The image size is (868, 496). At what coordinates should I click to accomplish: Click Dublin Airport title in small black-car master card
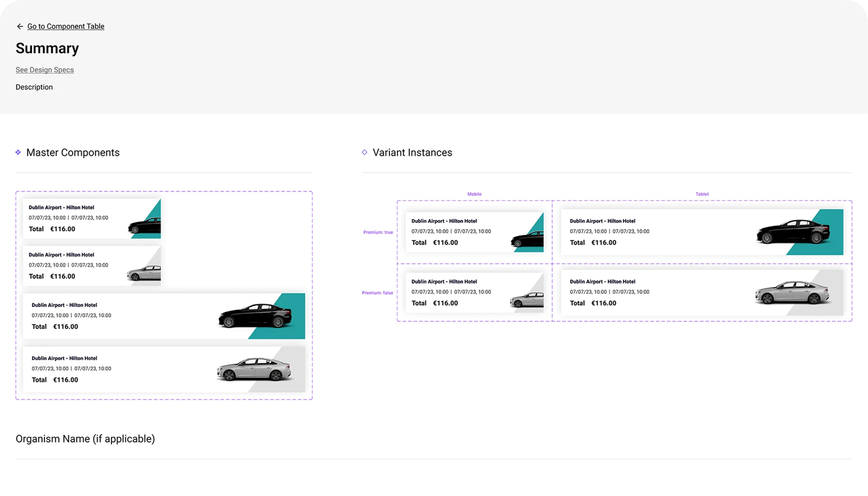pyautogui.click(x=61, y=208)
